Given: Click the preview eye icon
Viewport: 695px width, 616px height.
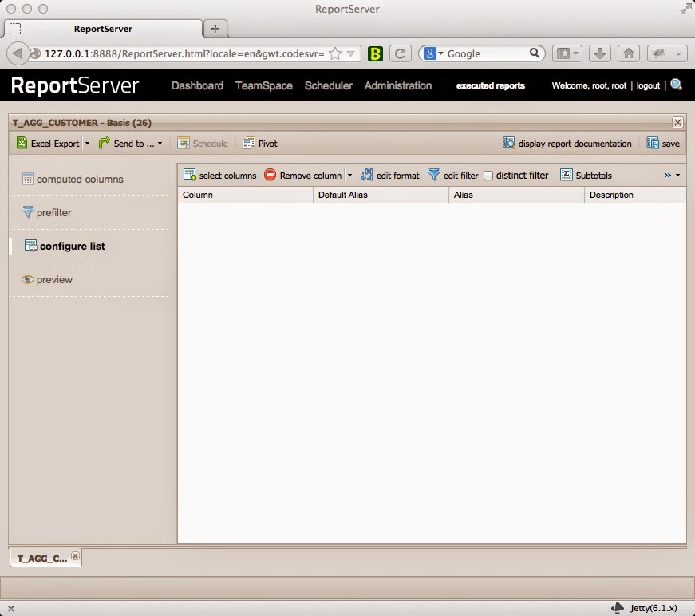Looking at the screenshot, I should coord(27,279).
